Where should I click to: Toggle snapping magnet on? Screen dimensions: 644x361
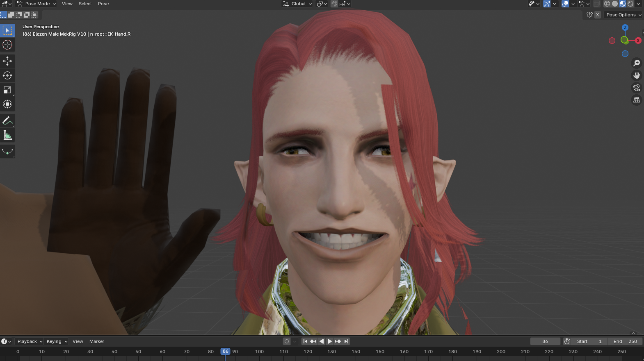[x=334, y=4]
